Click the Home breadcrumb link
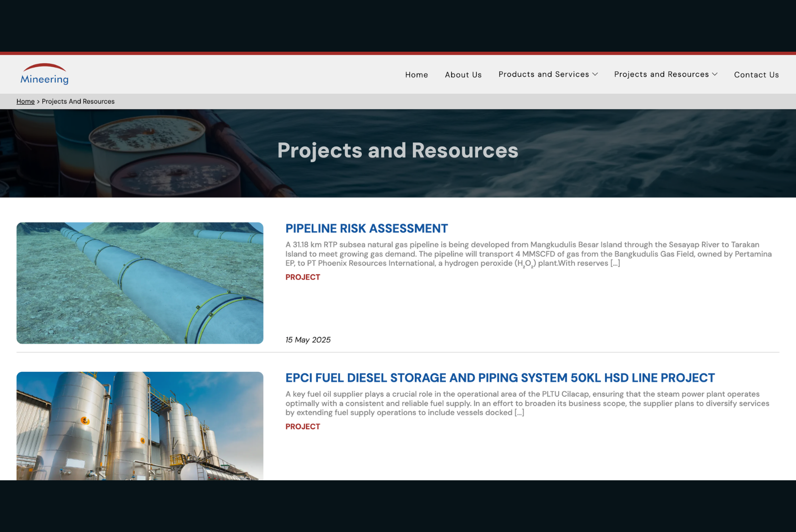 pyautogui.click(x=25, y=101)
